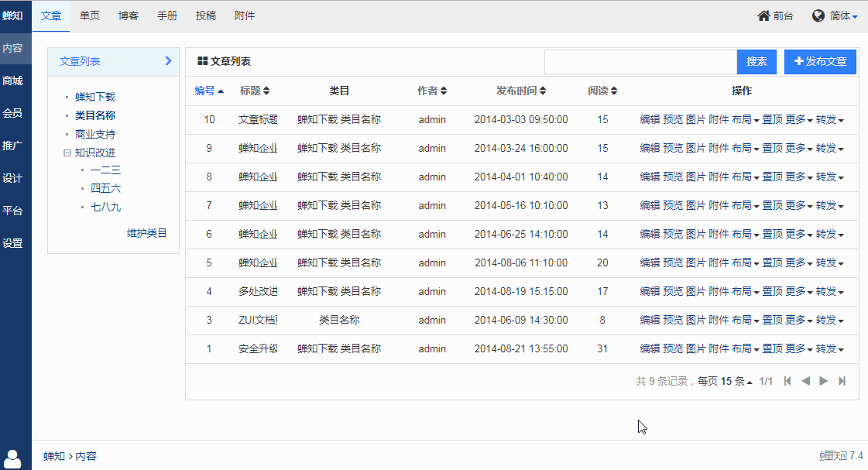Jump to the last page of results
This screenshot has height=470, width=868.
(842, 381)
